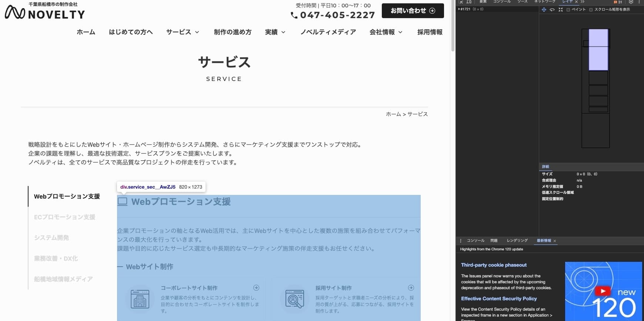Select the rotate mode tool in Layers
The width and height of the screenshot is (644, 321).
(552, 10)
